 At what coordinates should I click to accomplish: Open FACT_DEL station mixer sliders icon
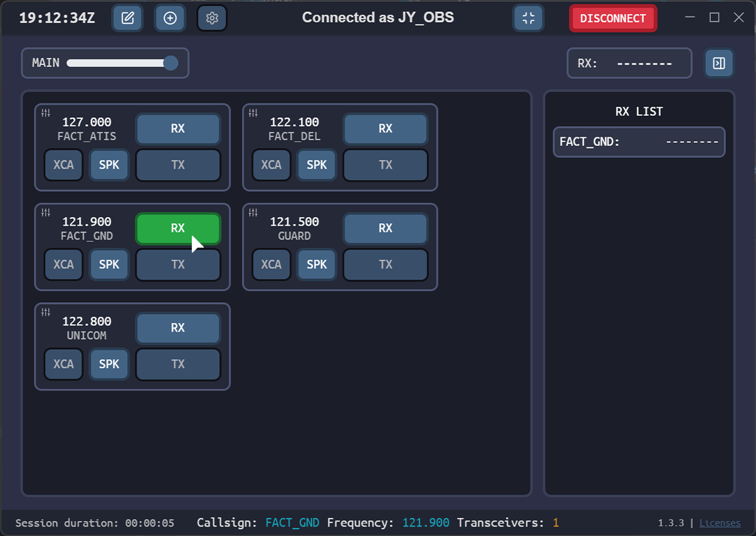(253, 113)
